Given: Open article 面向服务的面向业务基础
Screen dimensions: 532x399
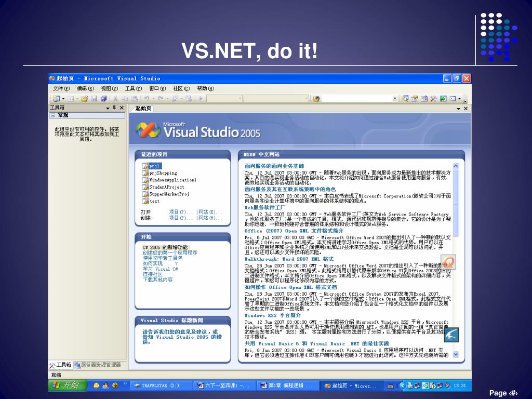Looking at the screenshot, I should (x=274, y=166).
